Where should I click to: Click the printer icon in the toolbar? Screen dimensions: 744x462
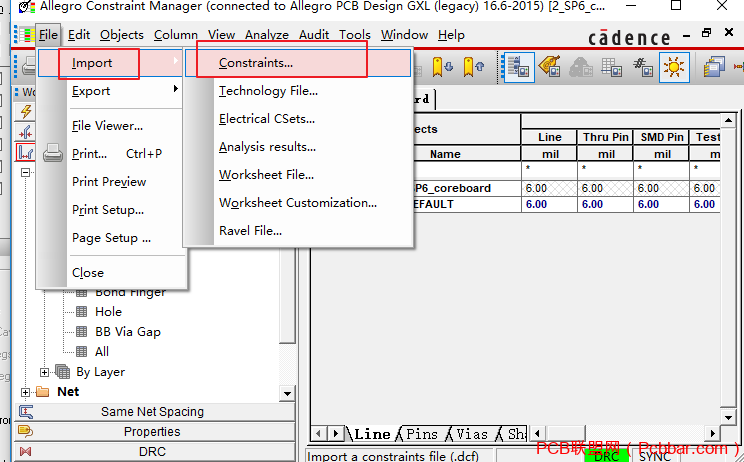(29, 67)
